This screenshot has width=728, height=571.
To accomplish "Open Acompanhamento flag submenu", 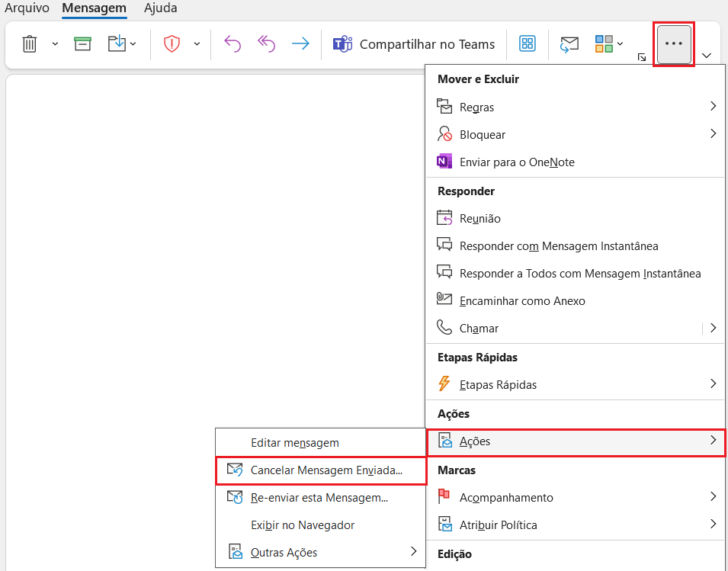I will (576, 497).
